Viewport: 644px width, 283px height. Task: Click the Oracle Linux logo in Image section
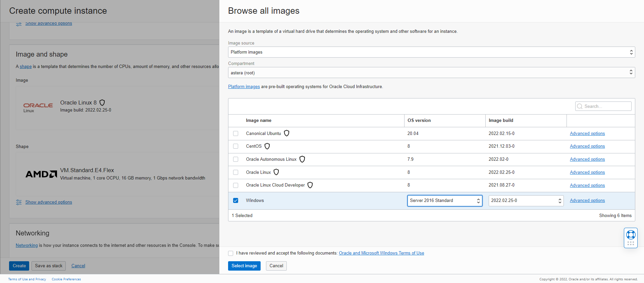pyautogui.click(x=38, y=107)
